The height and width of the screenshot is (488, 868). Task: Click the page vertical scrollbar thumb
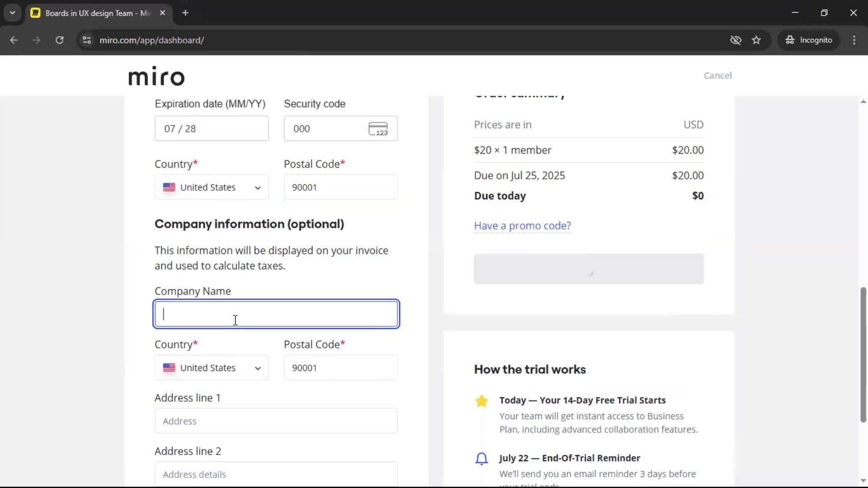pyautogui.click(x=863, y=355)
